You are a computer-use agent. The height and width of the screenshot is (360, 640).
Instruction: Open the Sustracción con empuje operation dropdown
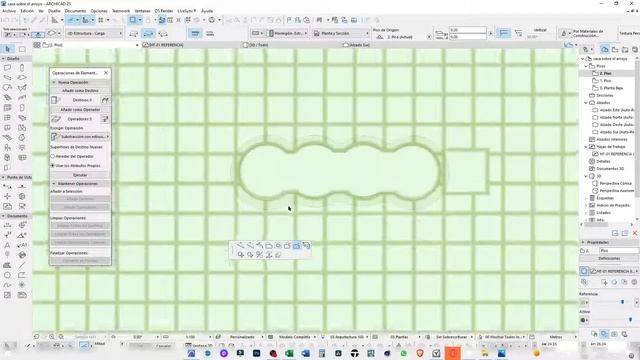pos(80,137)
